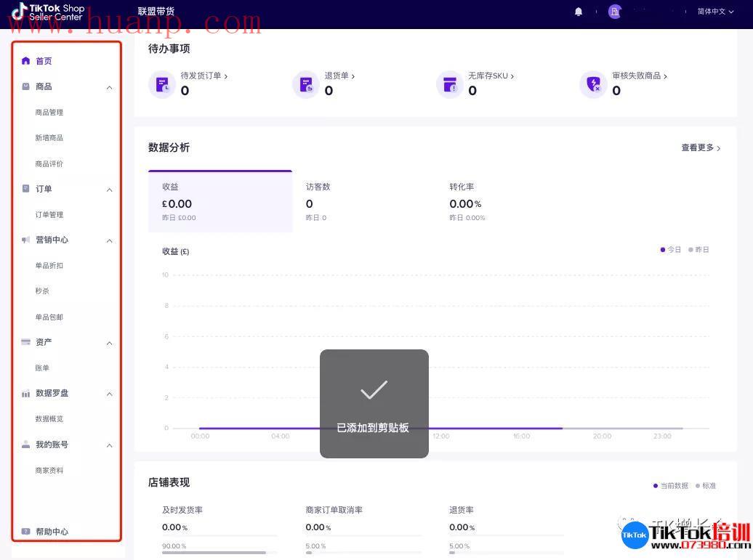753x560 pixels.
Task: Click the 及时发货率 progress bar
Action: tap(220, 552)
